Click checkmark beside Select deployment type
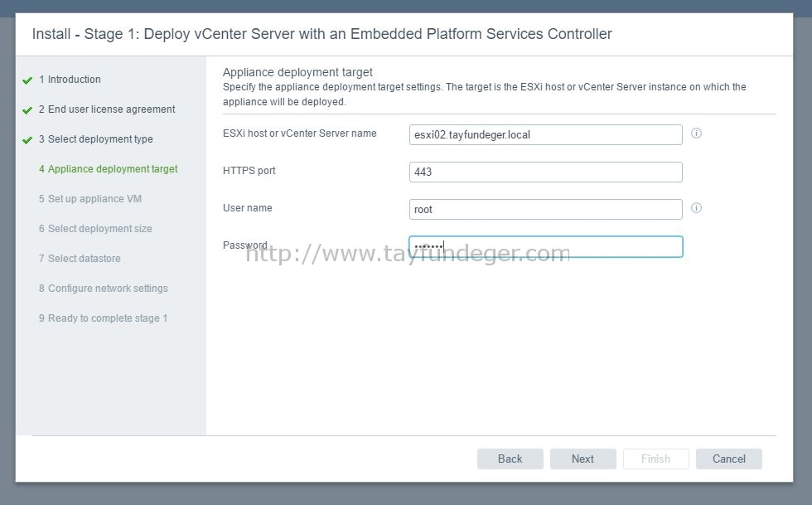Screen dimensions: 812x505 click(x=27, y=140)
